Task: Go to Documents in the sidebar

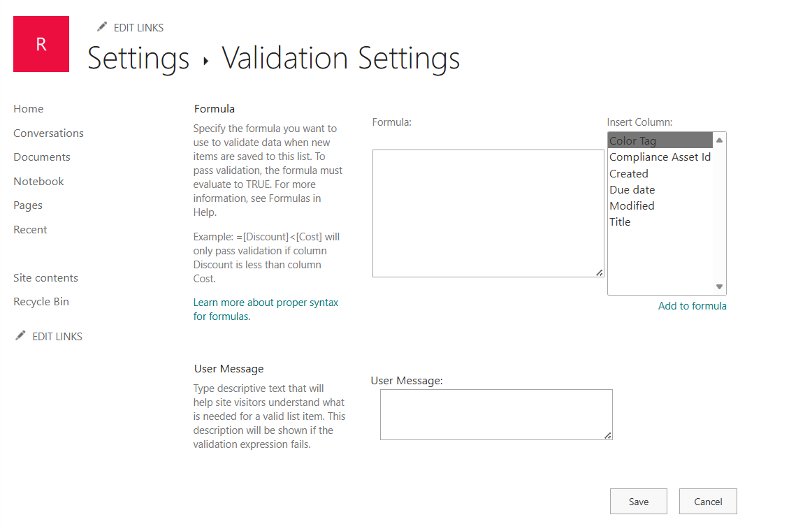Action: [x=42, y=157]
